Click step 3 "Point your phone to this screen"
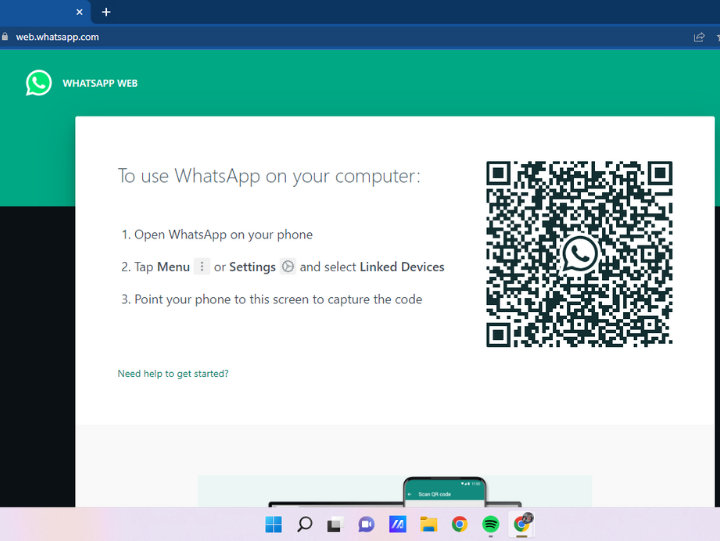Image resolution: width=720 pixels, height=541 pixels. pos(271,299)
